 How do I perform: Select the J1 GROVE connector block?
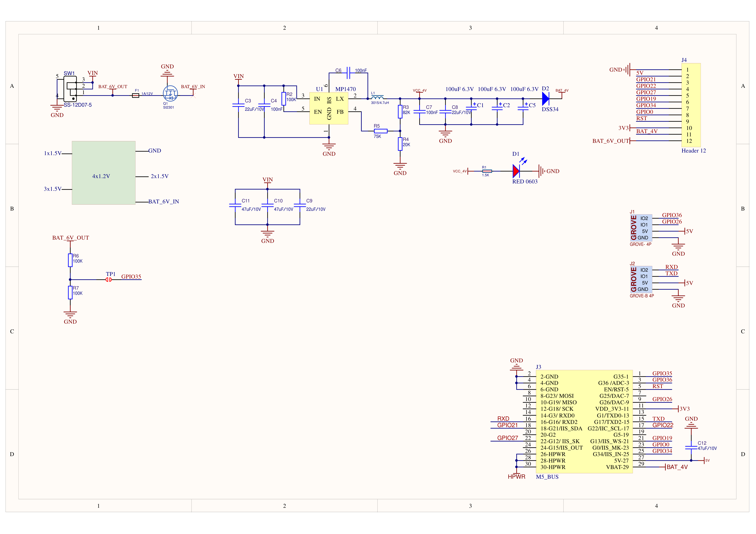point(641,228)
